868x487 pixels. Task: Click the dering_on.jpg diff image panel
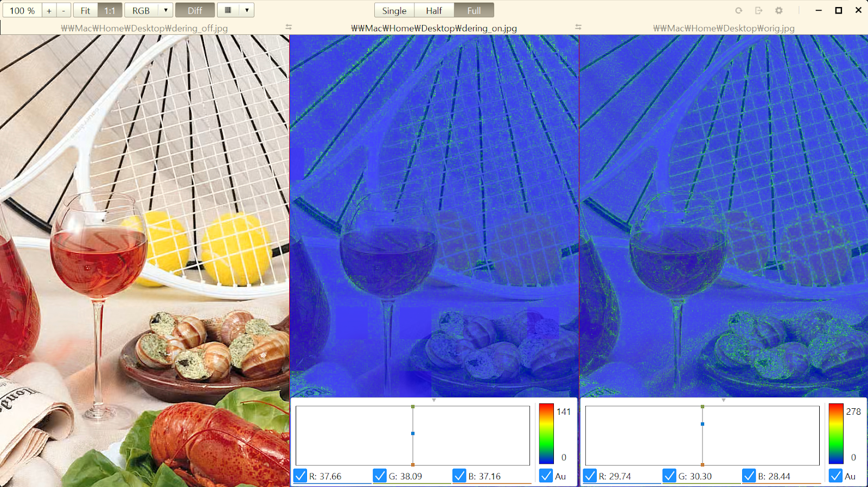pos(434,216)
